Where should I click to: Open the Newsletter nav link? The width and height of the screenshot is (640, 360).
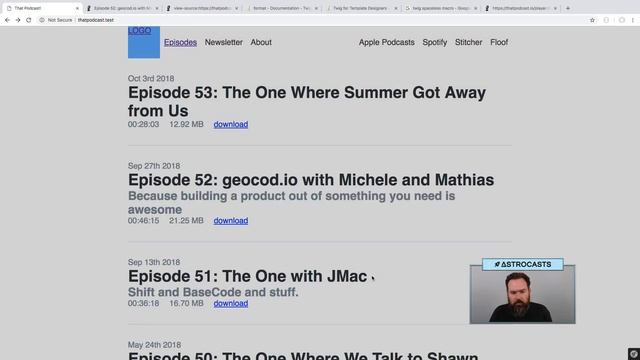click(x=224, y=42)
